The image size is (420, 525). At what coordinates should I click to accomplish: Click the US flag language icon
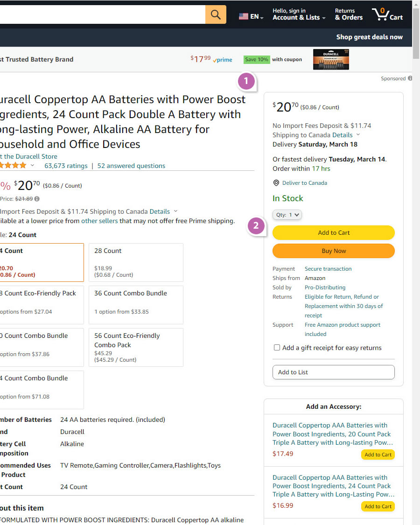244,16
